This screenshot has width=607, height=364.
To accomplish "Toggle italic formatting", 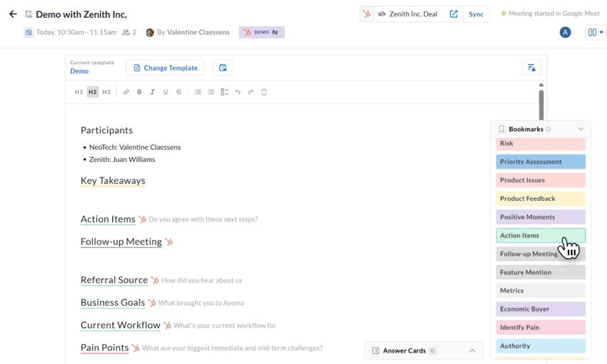I will pyautogui.click(x=152, y=92).
